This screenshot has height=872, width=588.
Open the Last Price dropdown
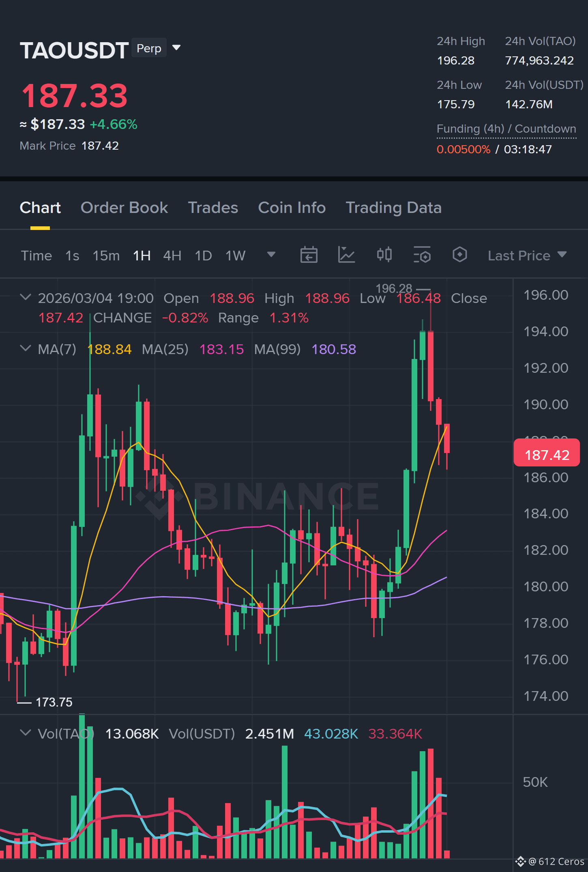(527, 256)
